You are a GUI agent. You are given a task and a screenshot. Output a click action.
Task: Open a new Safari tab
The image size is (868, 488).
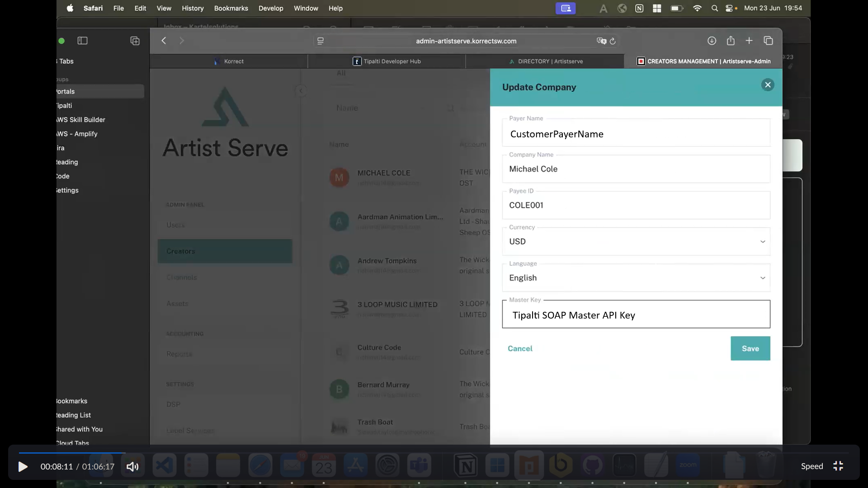[x=749, y=41]
